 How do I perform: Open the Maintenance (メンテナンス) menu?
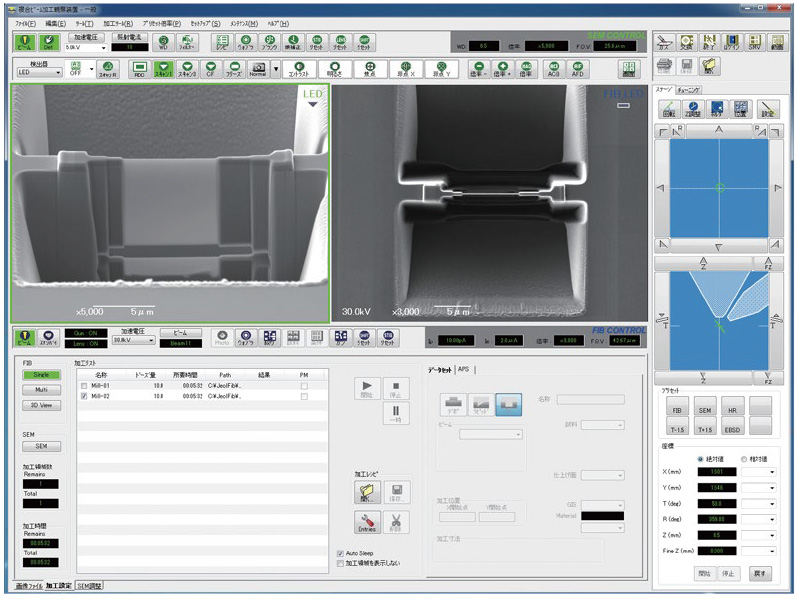[244, 23]
